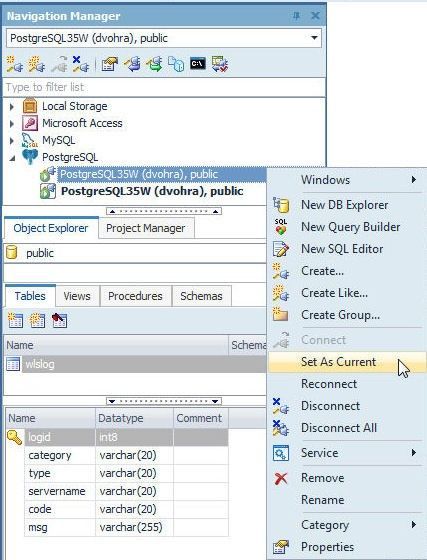Select the bold PostgreSQL35W connection item

click(152, 191)
